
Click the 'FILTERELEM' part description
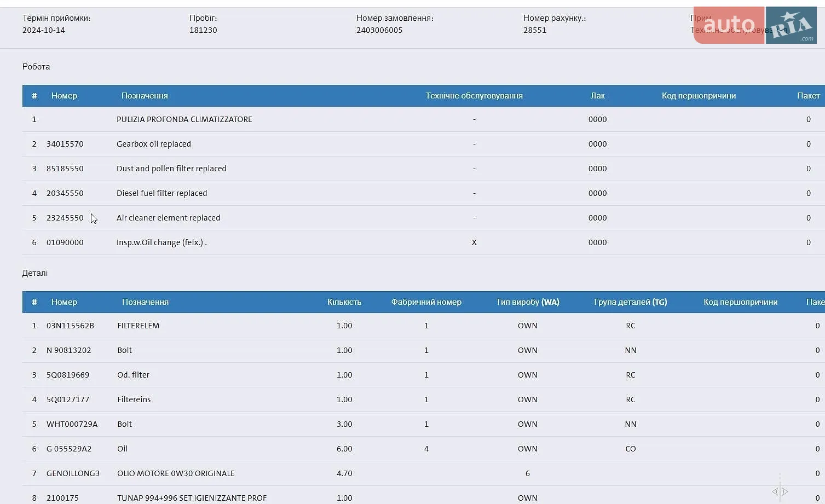pos(139,326)
